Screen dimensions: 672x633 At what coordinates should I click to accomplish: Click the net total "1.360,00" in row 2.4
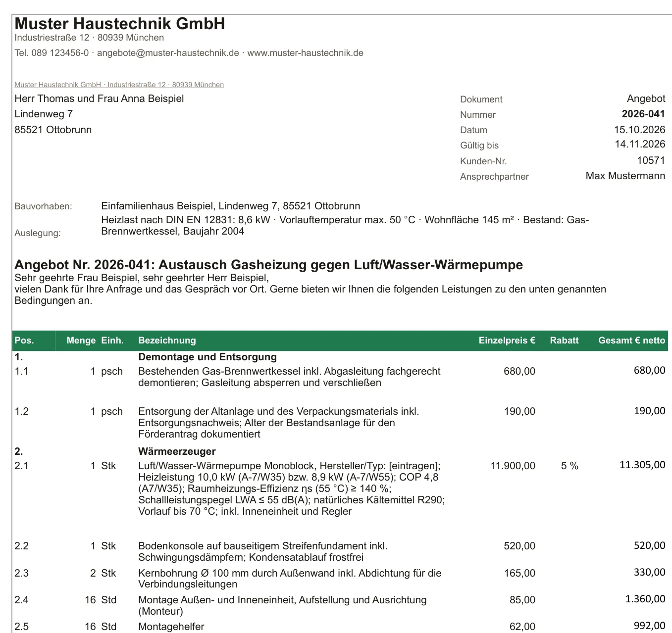coord(645,599)
